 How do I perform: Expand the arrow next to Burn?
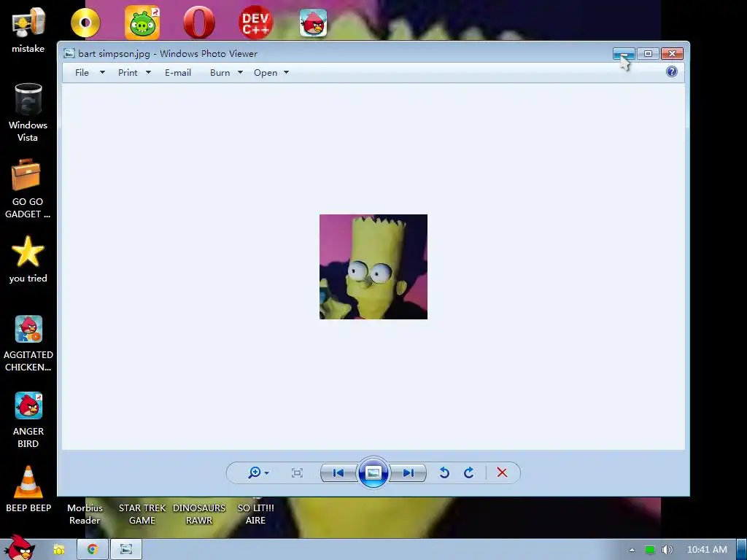coord(240,72)
